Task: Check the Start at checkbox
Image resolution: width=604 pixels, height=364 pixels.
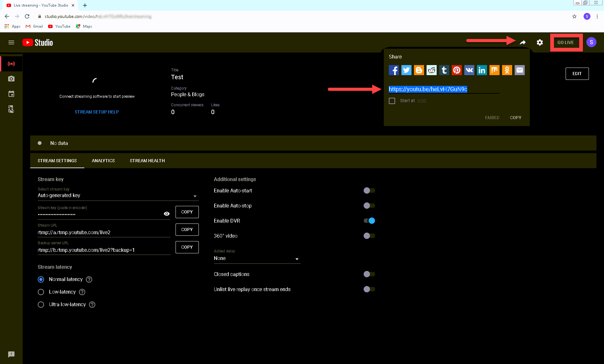Action: click(x=392, y=101)
